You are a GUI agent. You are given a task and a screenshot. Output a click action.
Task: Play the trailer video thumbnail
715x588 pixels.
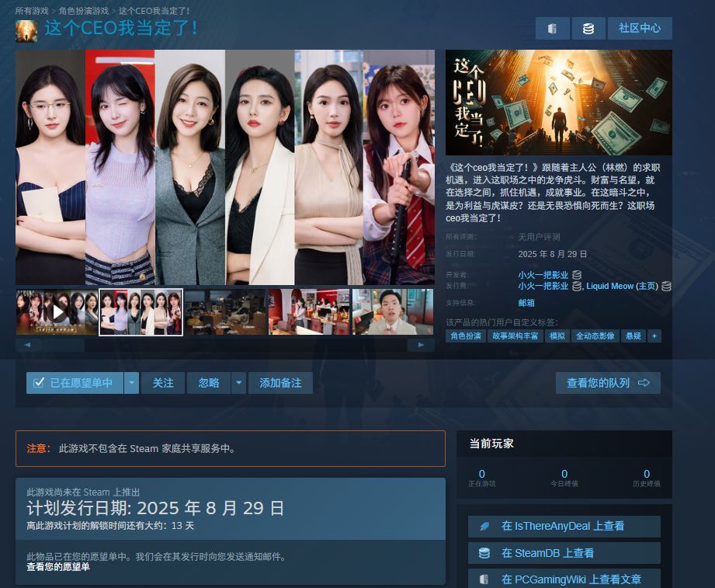coord(57,312)
